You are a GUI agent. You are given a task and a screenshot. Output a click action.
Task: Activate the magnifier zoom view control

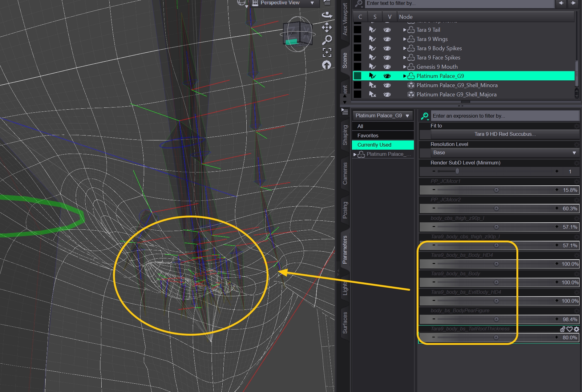point(327,40)
